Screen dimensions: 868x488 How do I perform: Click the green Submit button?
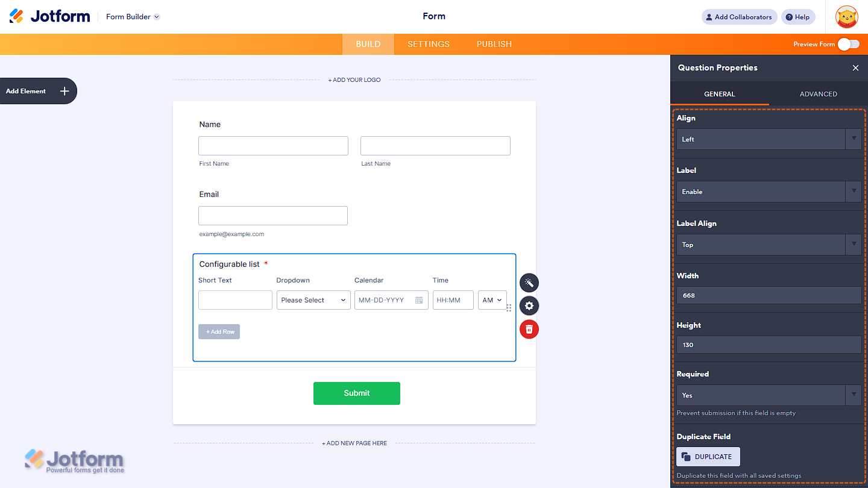(357, 393)
